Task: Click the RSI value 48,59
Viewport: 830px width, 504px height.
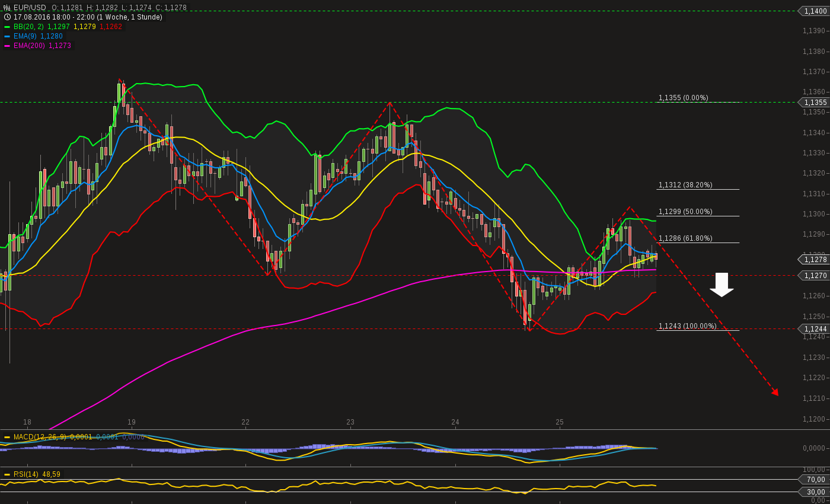Action: pos(52,474)
